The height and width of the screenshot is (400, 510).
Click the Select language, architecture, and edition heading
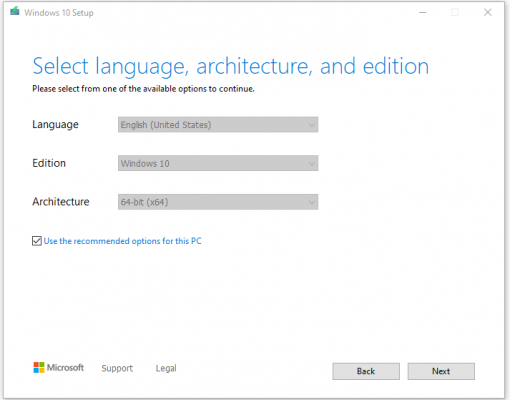(231, 66)
